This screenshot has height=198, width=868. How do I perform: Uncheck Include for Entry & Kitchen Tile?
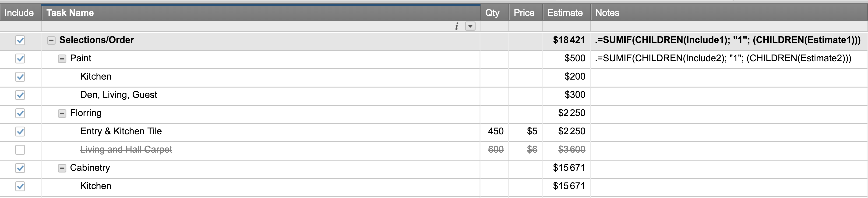click(20, 132)
